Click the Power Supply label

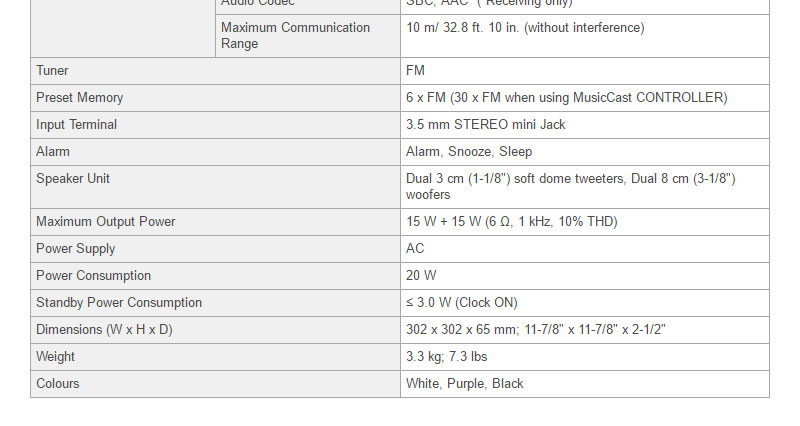(x=76, y=249)
